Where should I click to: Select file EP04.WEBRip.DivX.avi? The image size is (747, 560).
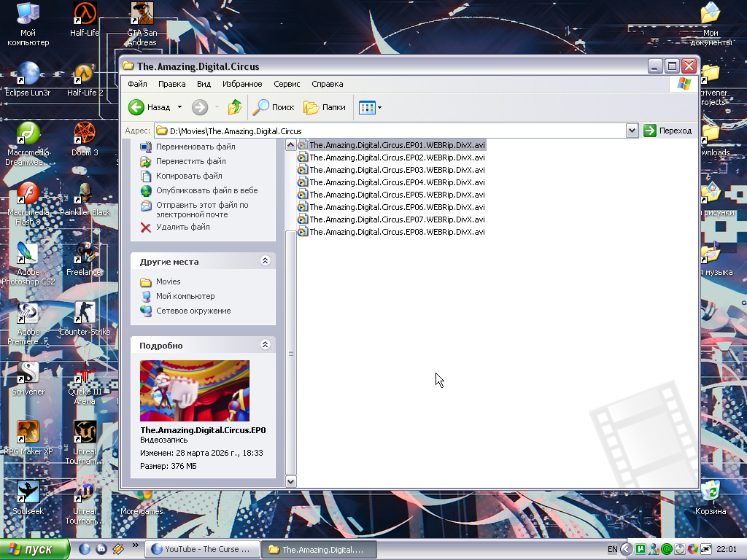tap(391, 182)
